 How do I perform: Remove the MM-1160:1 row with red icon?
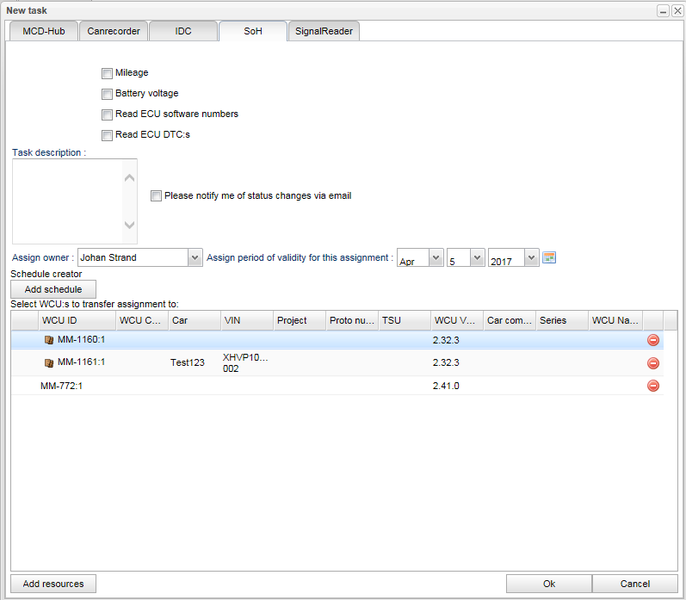tap(653, 340)
